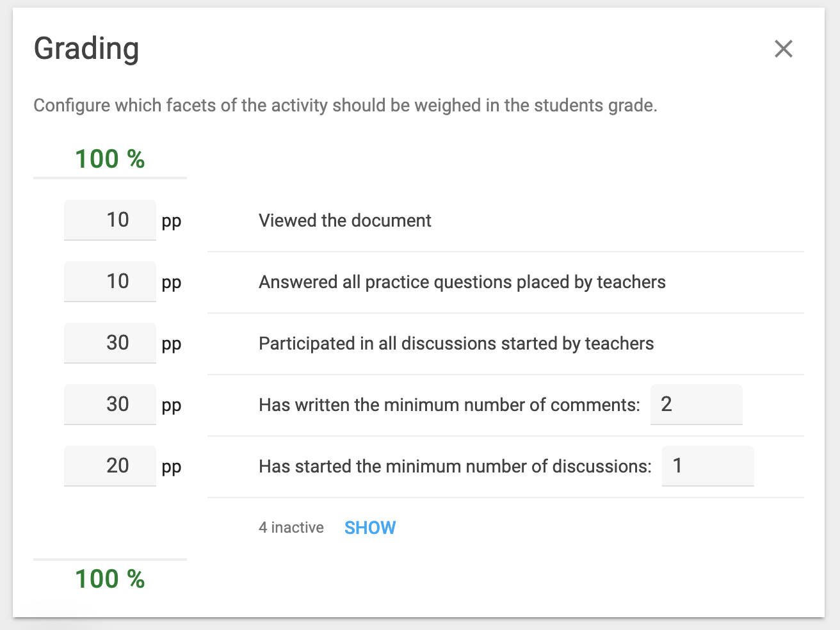The image size is (840, 630).
Task: Close the Grading dialog
Action: click(x=783, y=49)
